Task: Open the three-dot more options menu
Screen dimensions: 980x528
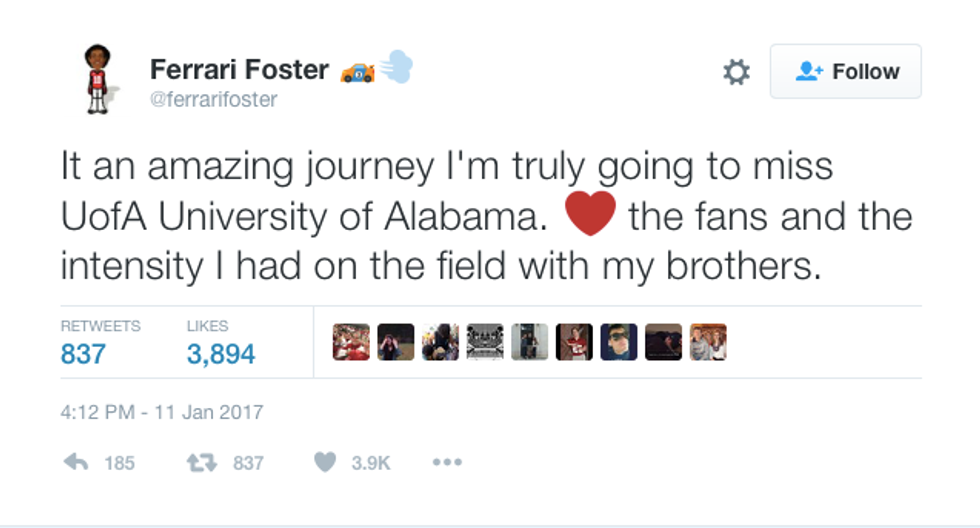Action: (446, 462)
